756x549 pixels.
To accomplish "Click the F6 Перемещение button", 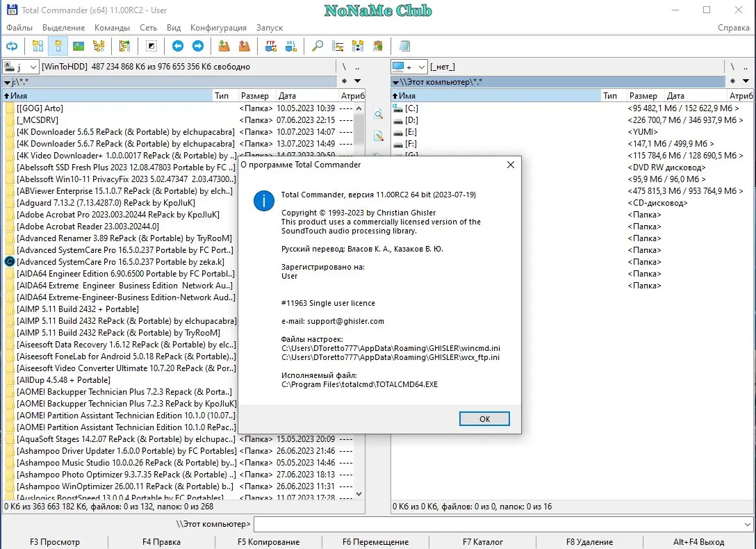I will 375,542.
